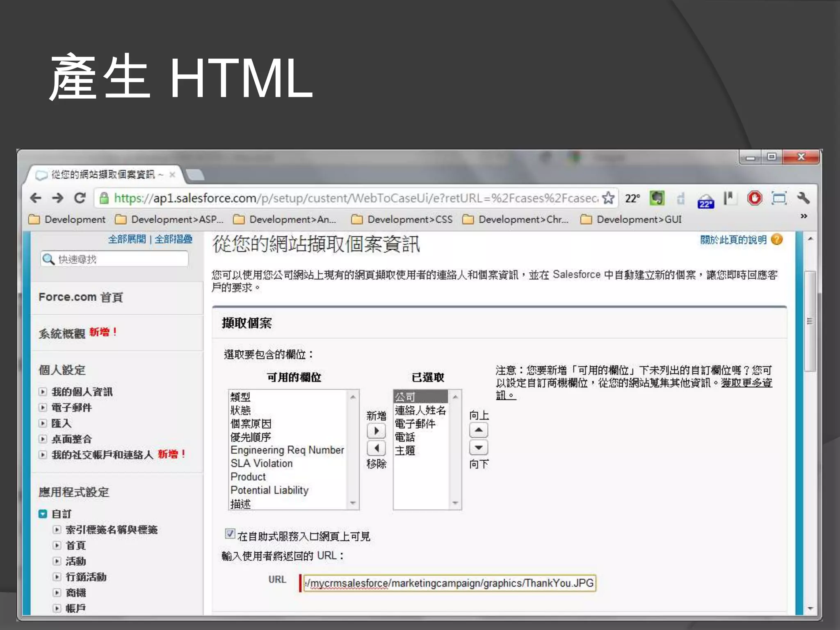Open the red AdBlock stop-sign extension
This screenshot has height=630, width=840.
[755, 199]
